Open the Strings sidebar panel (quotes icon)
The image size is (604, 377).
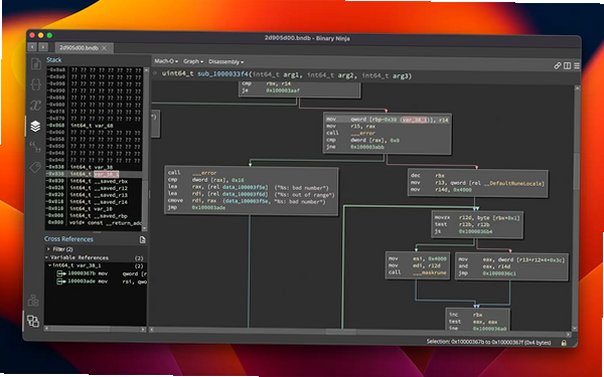[x=35, y=147]
